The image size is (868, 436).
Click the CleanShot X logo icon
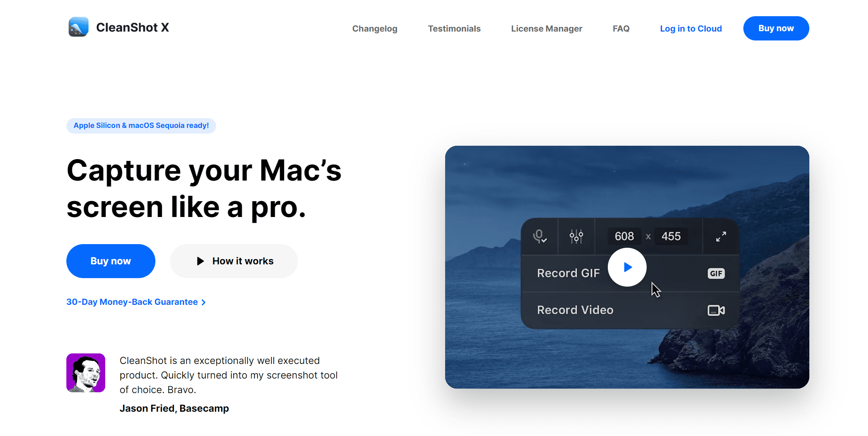[x=79, y=27]
